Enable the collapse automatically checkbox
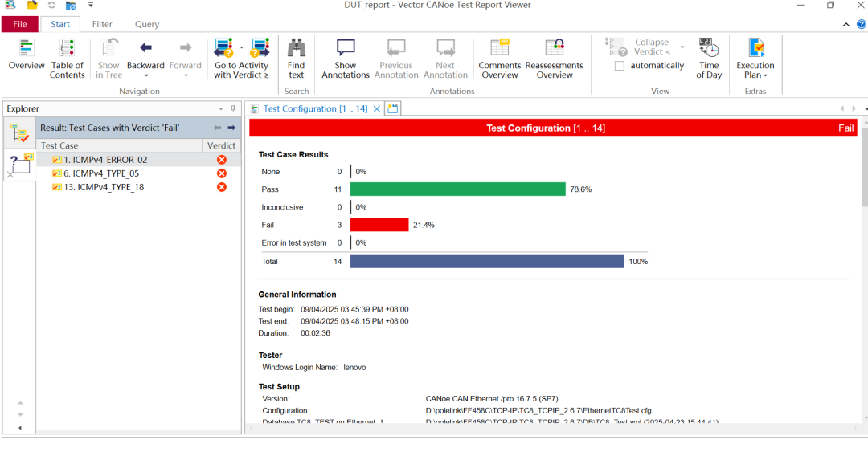 [x=620, y=66]
